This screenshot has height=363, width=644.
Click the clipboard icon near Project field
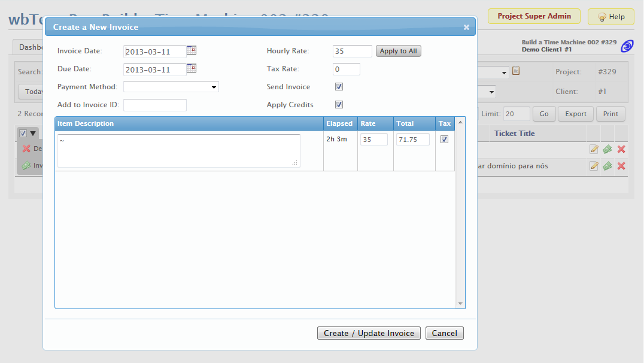516,71
